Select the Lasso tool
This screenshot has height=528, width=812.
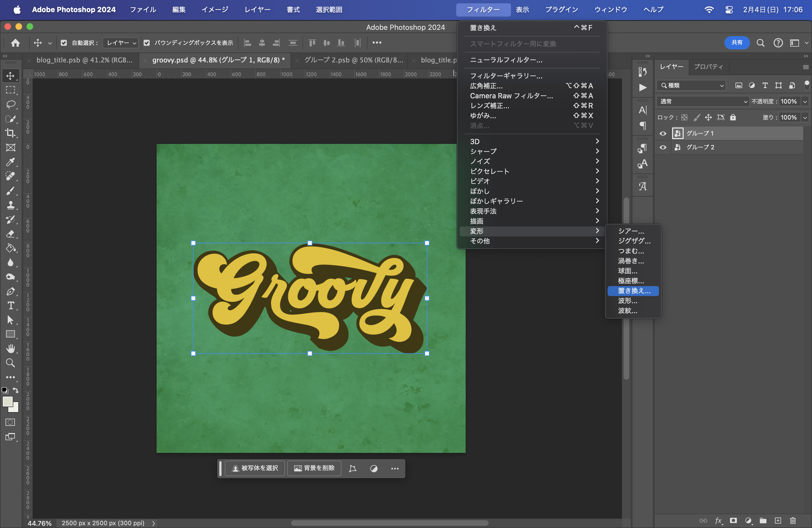(x=10, y=104)
